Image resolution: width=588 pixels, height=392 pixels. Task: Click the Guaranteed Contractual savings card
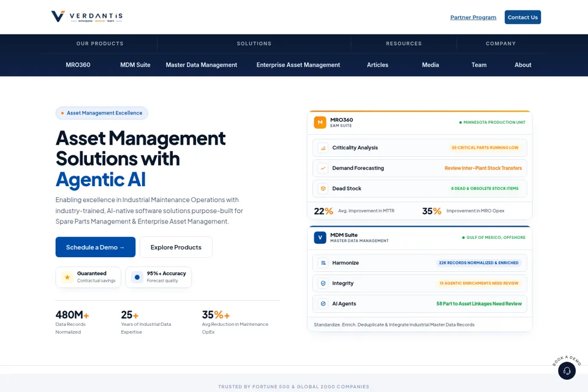coord(88,277)
